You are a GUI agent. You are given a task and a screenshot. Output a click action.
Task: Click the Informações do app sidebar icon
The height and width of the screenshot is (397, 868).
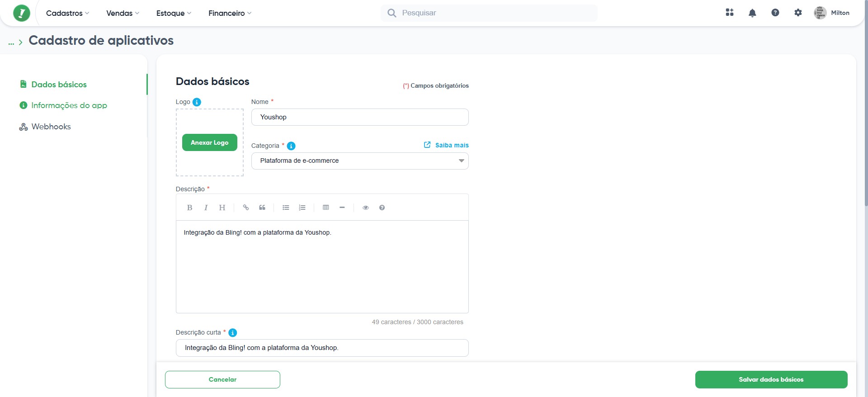click(x=24, y=105)
